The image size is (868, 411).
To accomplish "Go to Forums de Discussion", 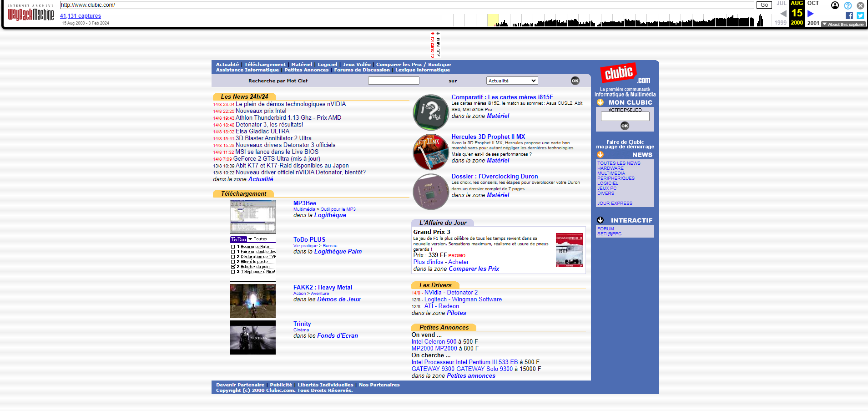I will coord(362,70).
